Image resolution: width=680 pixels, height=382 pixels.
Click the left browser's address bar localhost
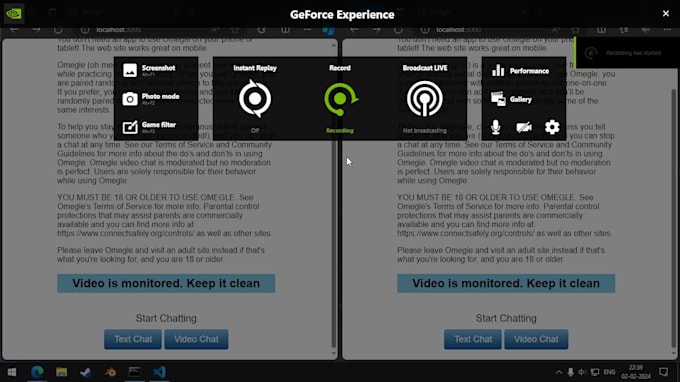[118, 30]
